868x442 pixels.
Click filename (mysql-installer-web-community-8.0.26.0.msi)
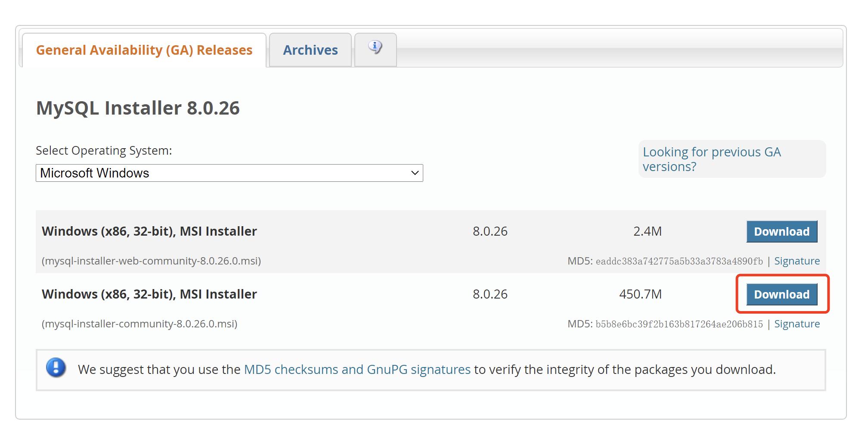tap(151, 261)
